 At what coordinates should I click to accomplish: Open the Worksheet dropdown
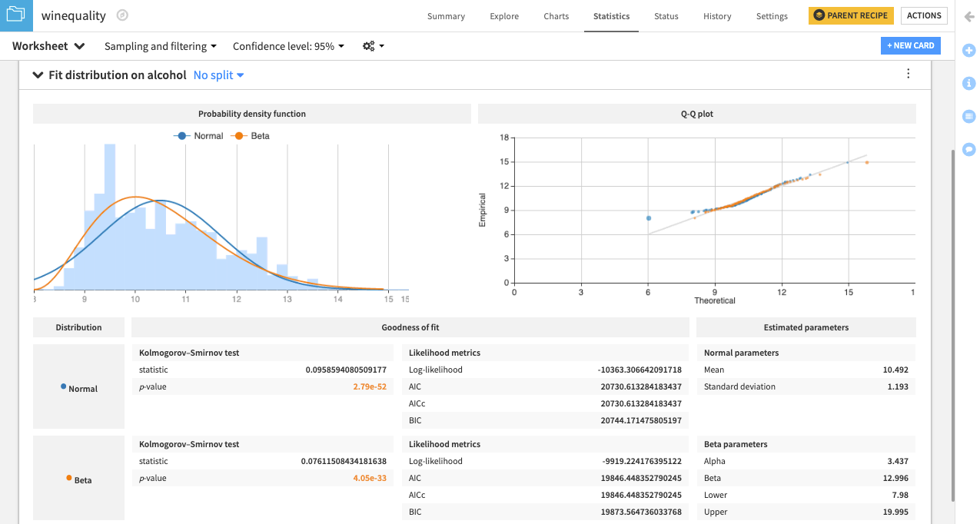(48, 45)
